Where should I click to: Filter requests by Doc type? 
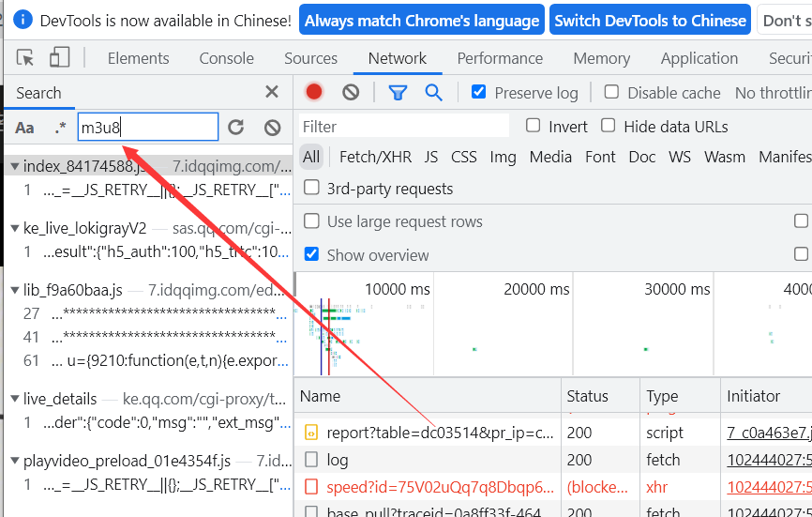(x=642, y=157)
